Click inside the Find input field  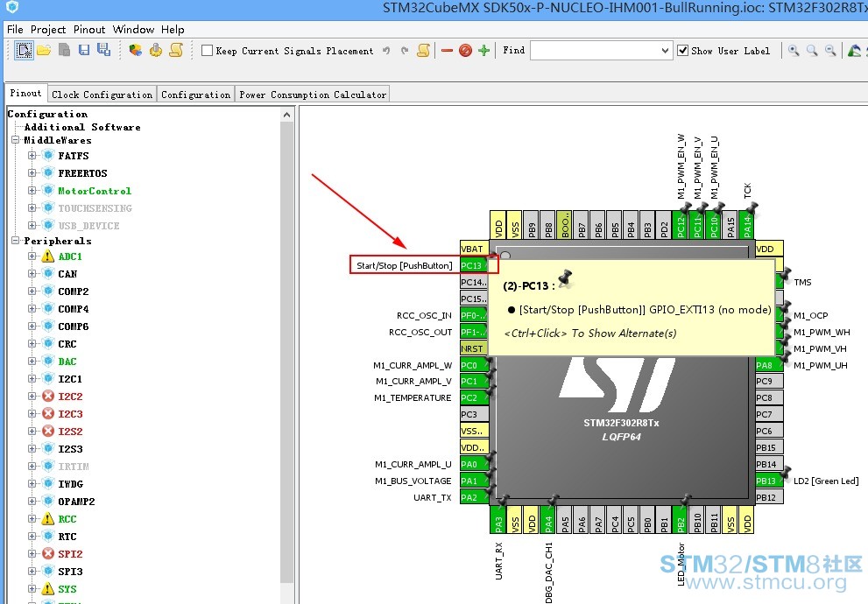pyautogui.click(x=595, y=51)
